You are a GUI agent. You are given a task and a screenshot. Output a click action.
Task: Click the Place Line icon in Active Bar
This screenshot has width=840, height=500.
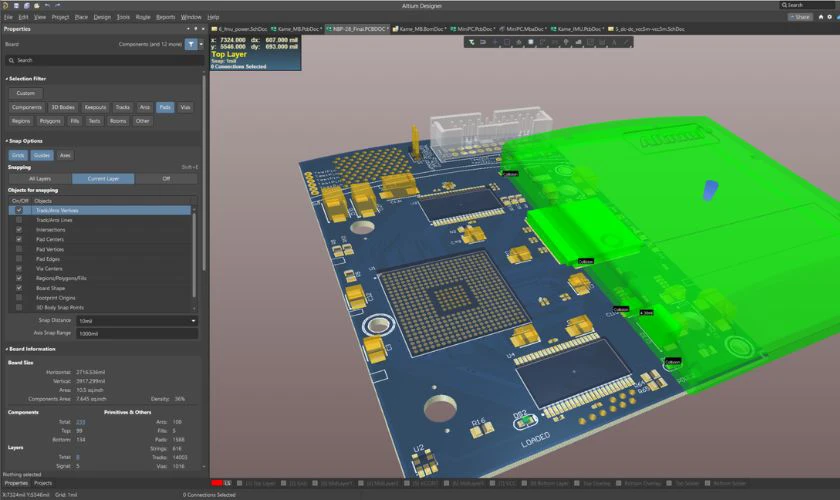pos(626,42)
